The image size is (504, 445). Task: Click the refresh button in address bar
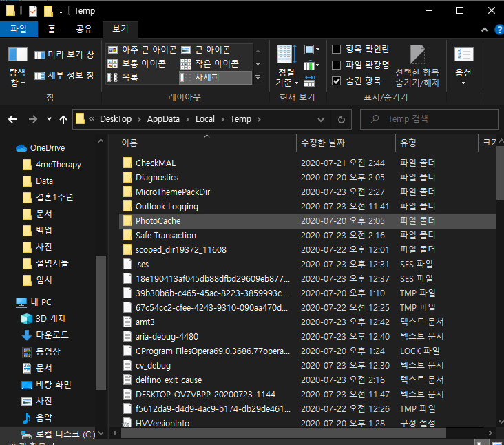(341, 119)
